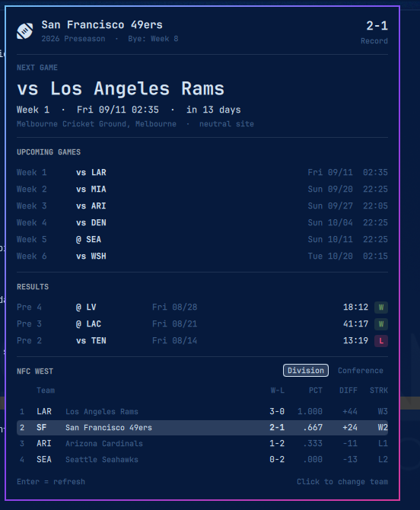Select the highlighted San Francisco 49ers standings row
420x510 pixels.
(x=202, y=427)
